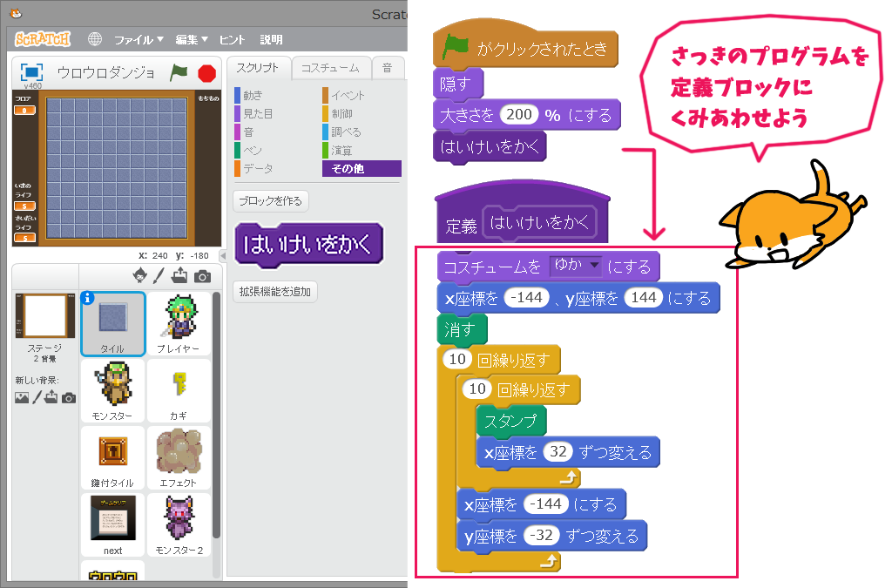Open the 説明 menu item
The image size is (892, 588).
tap(272, 40)
